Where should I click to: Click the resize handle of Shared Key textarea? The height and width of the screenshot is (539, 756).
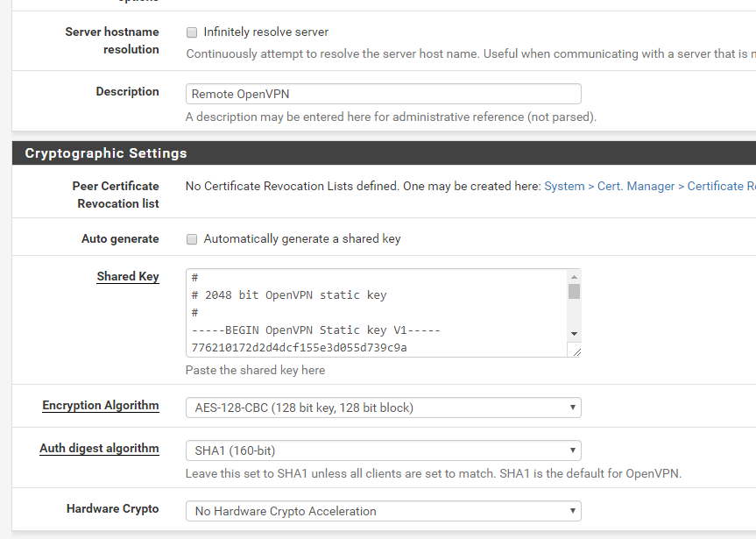(575, 351)
